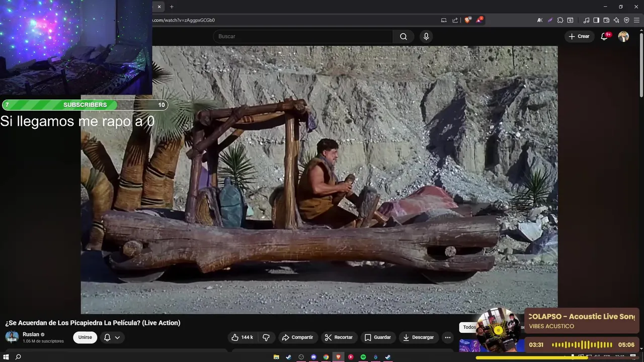Start voice search with the microphone icon

pos(426,36)
